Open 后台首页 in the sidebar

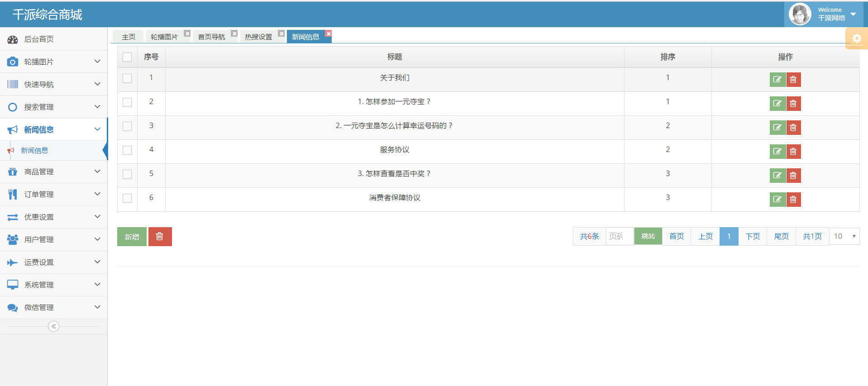click(39, 39)
